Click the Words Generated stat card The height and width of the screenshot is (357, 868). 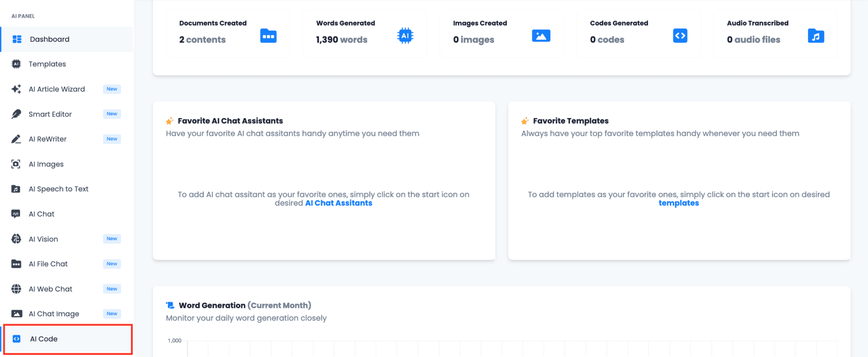tap(364, 33)
